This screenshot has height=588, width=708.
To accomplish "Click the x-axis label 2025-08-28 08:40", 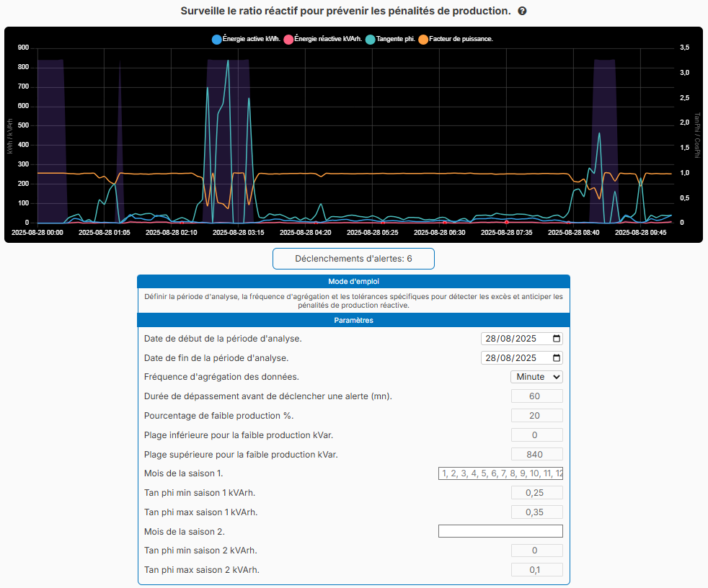I will pyautogui.click(x=573, y=233).
